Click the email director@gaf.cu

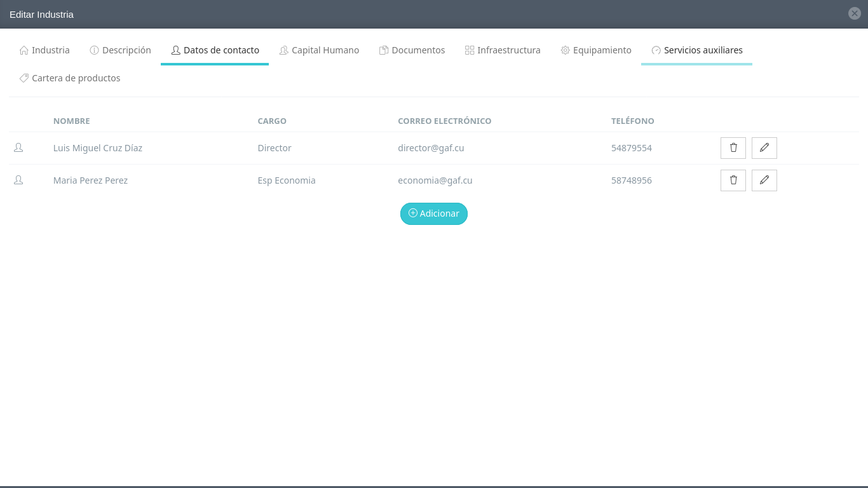431,148
